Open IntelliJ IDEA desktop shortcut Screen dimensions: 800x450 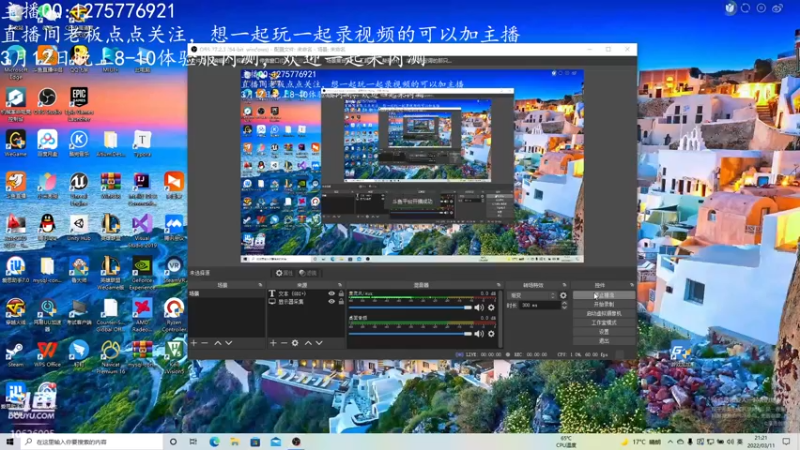click(x=142, y=189)
